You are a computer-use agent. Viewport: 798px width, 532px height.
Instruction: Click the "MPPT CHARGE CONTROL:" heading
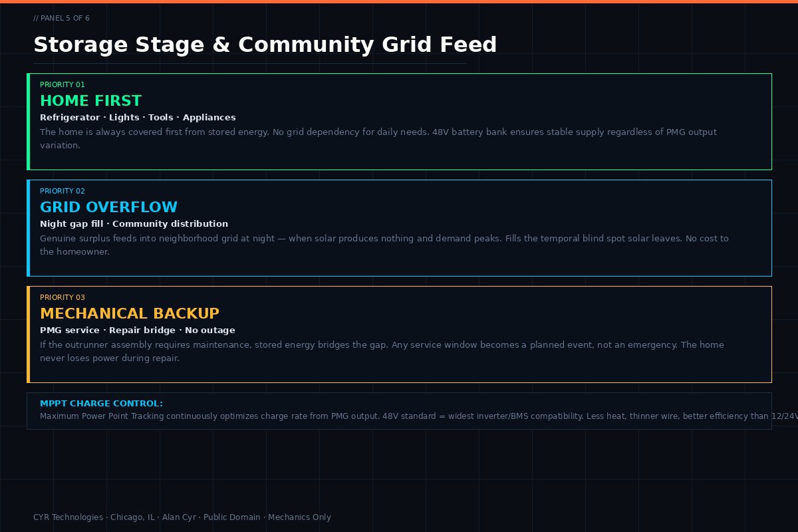coord(101,404)
